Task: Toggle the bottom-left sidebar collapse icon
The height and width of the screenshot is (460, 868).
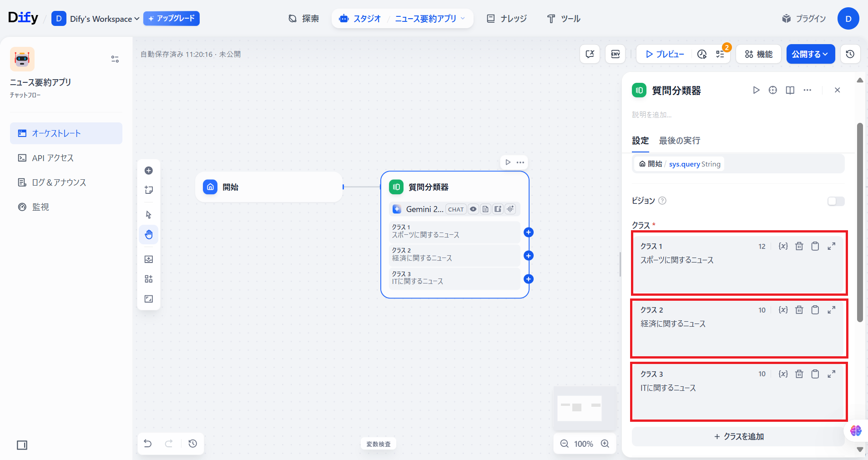Action: pos(22,445)
